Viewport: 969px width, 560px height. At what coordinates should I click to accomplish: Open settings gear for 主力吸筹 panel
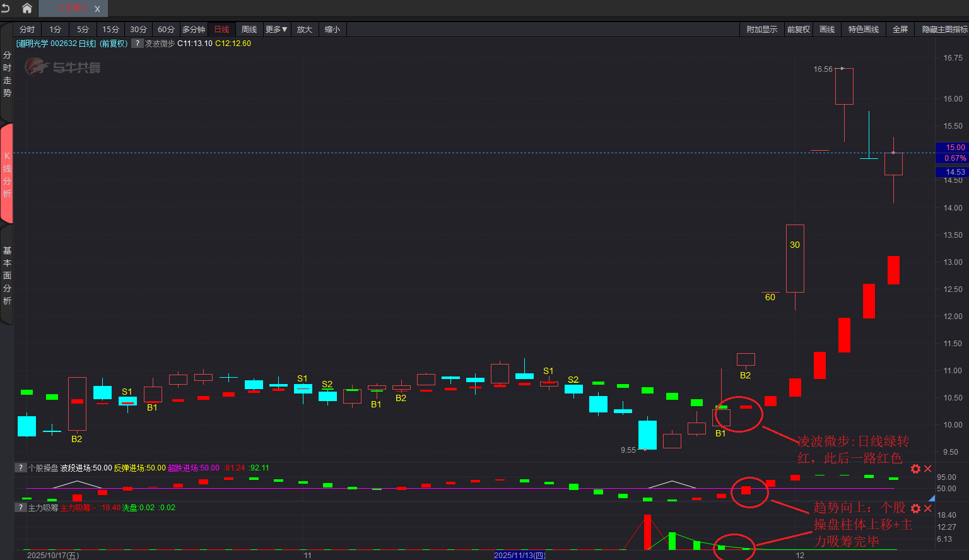(915, 508)
